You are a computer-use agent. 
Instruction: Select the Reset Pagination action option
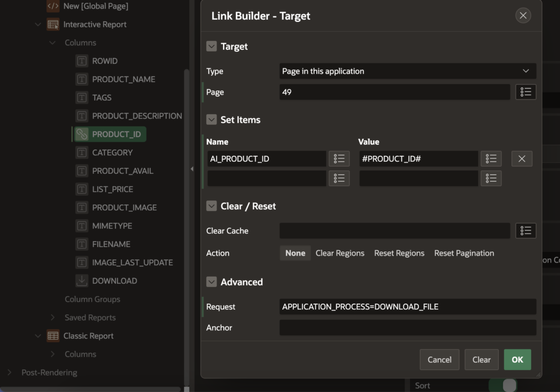[464, 253]
